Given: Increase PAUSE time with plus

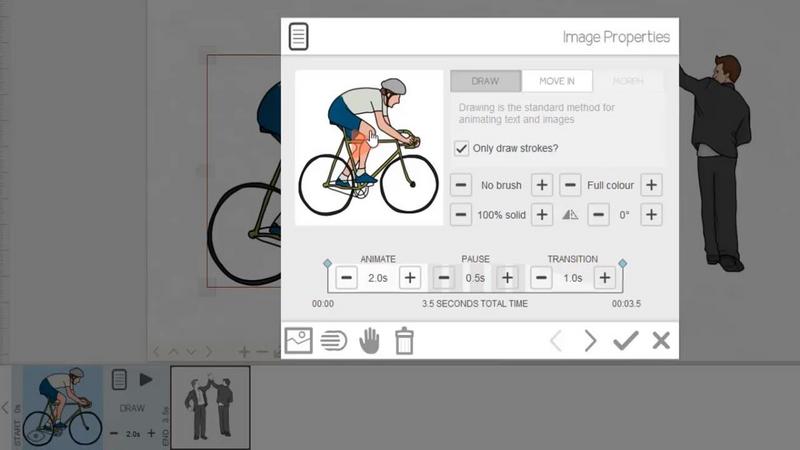Looking at the screenshot, I should tap(507, 278).
